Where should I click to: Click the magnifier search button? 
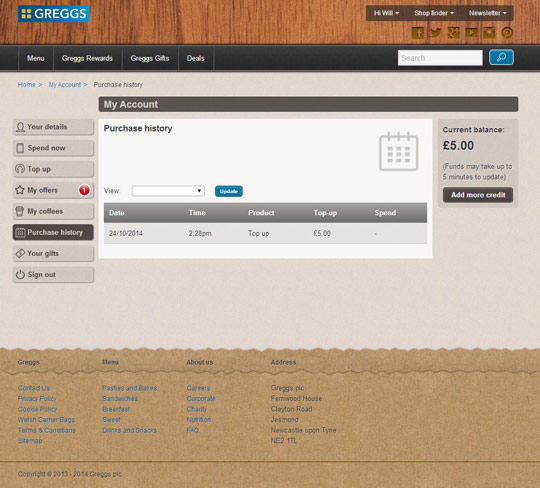[501, 57]
